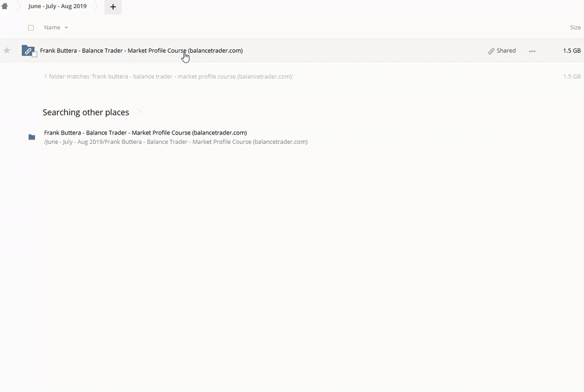Click the plus icon to create new item
Screen dimensions: 584x392
pos(113,7)
